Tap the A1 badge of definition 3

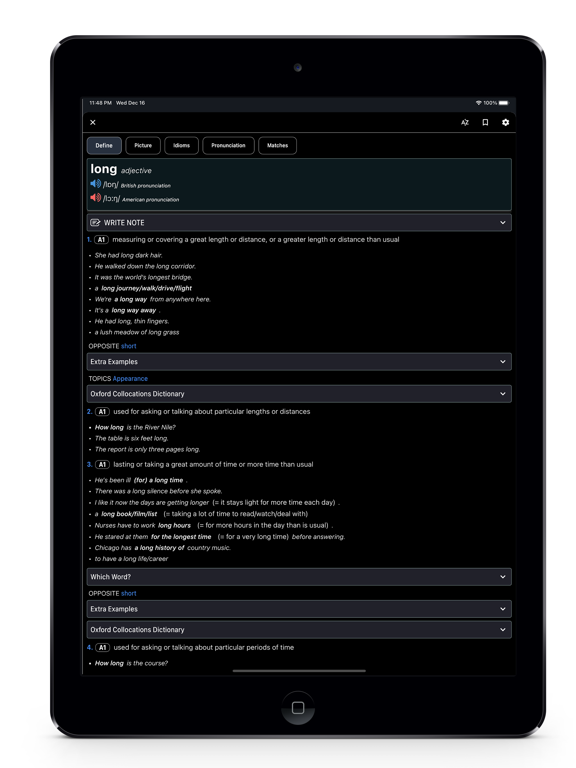click(x=102, y=464)
